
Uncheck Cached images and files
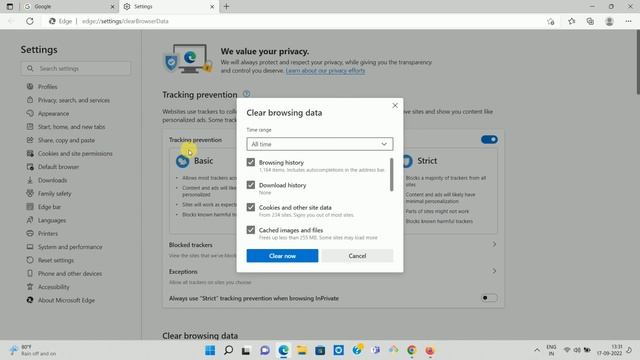[251, 230]
